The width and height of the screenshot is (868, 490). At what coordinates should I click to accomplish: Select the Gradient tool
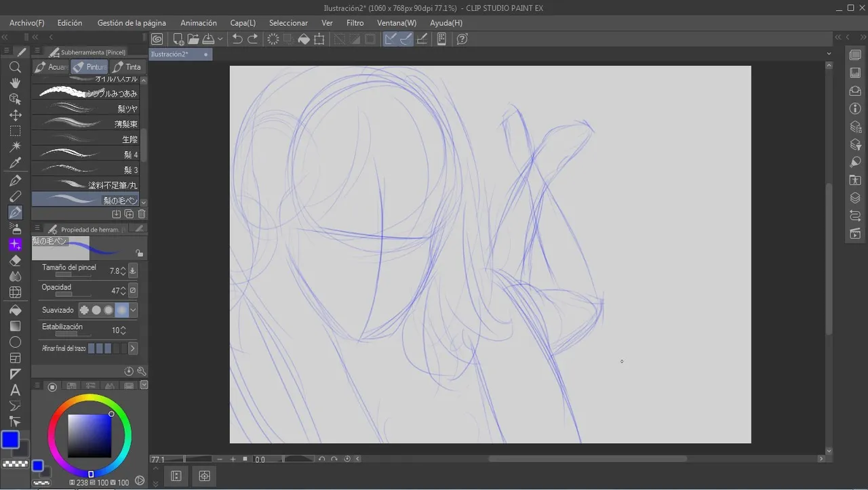[15, 326]
